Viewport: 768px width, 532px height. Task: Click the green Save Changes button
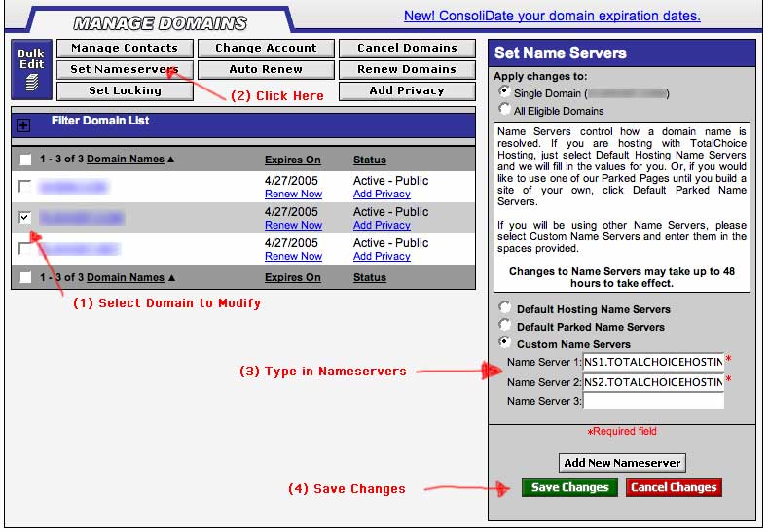pyautogui.click(x=569, y=487)
